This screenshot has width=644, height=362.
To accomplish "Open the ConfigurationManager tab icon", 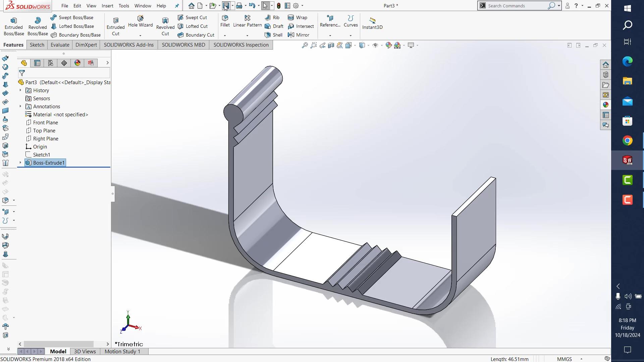I will pyautogui.click(x=51, y=63).
